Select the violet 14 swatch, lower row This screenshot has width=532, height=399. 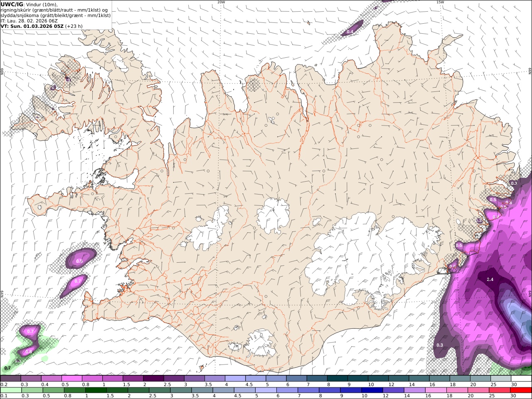pyautogui.click(x=415, y=390)
